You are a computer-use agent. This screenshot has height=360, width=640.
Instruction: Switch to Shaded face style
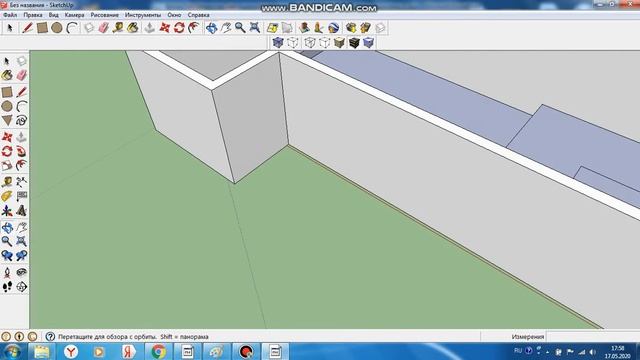[339, 42]
